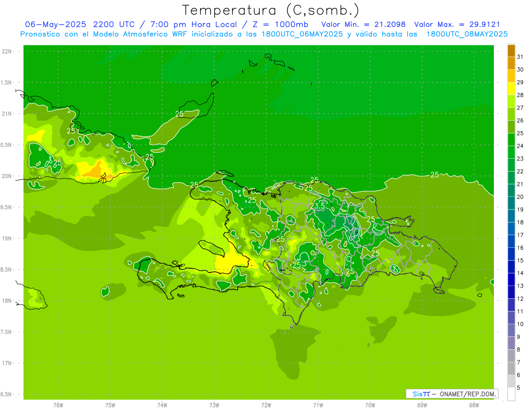
Task: Click the purple legend swatch between 8 and 9
Action: click(511, 344)
